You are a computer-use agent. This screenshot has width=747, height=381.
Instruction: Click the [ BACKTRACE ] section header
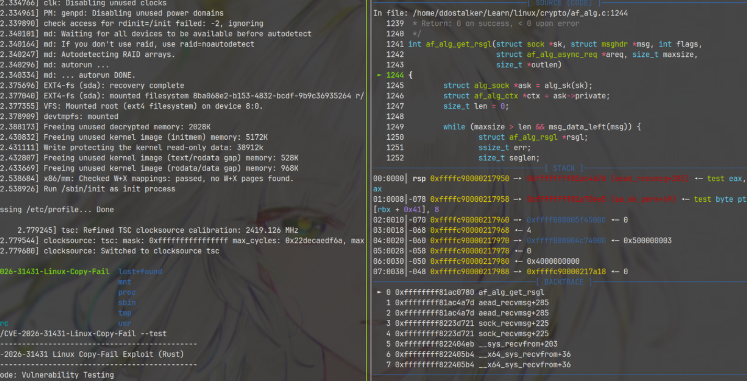pyautogui.click(x=564, y=282)
